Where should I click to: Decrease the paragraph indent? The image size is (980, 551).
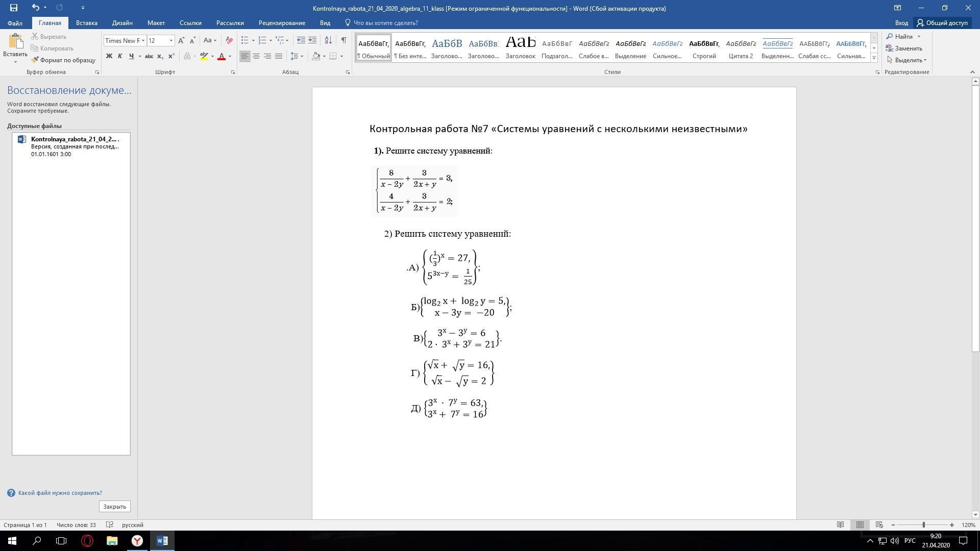coord(301,40)
